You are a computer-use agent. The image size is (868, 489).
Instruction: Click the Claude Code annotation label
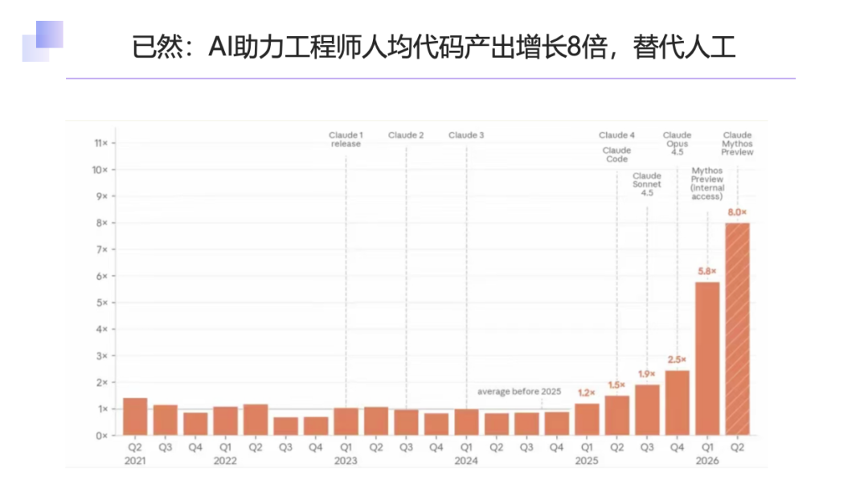point(616,154)
